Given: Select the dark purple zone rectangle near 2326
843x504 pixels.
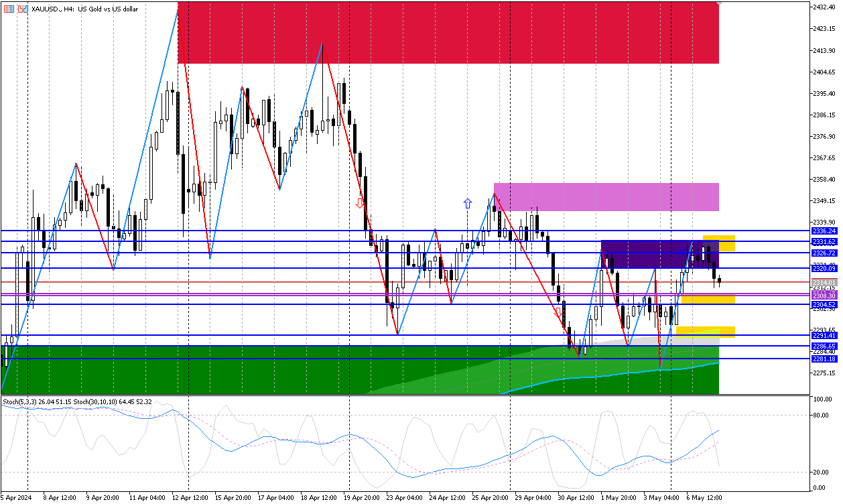Looking at the screenshot, I should click(x=660, y=255).
